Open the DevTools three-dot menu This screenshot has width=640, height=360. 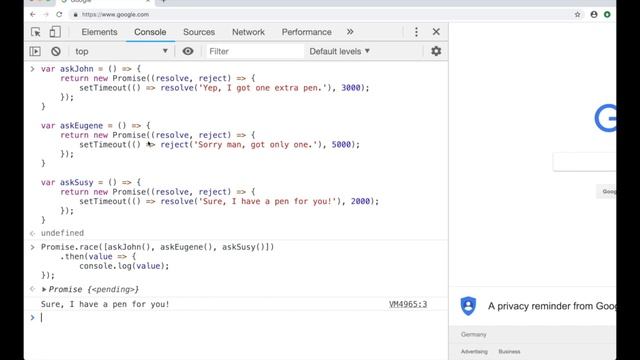coord(416,32)
